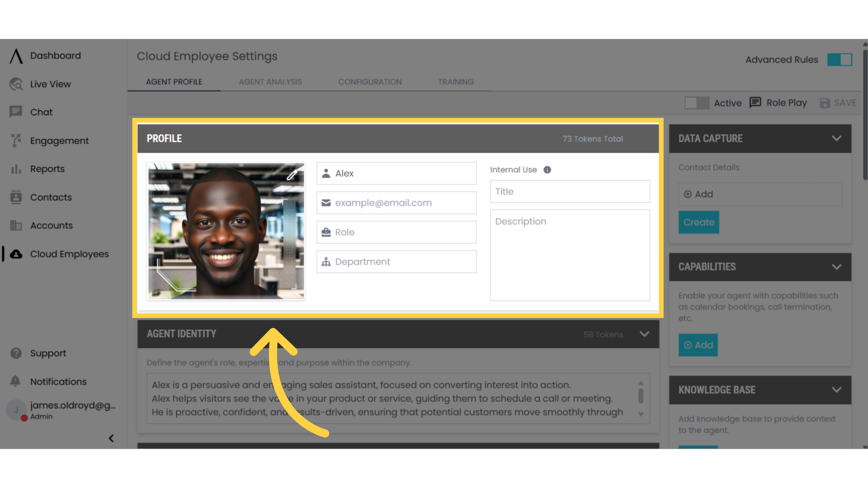Click the Contacts sidebar icon
This screenshot has height=488, width=868.
pos(16,197)
